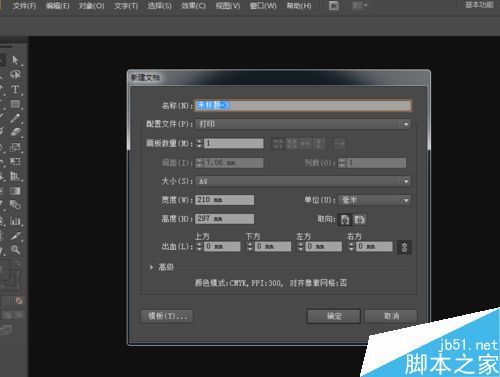
Task: Click the 列数 columns field
Action: 377,163
